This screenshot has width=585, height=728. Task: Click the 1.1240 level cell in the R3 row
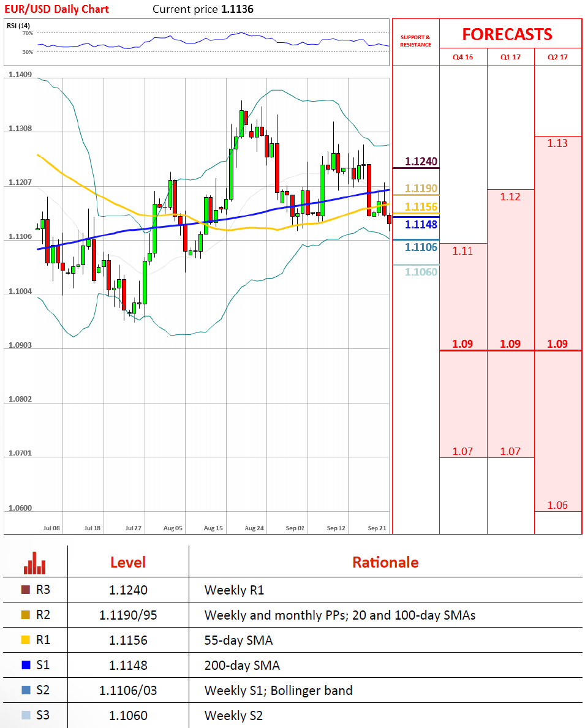tap(128, 590)
